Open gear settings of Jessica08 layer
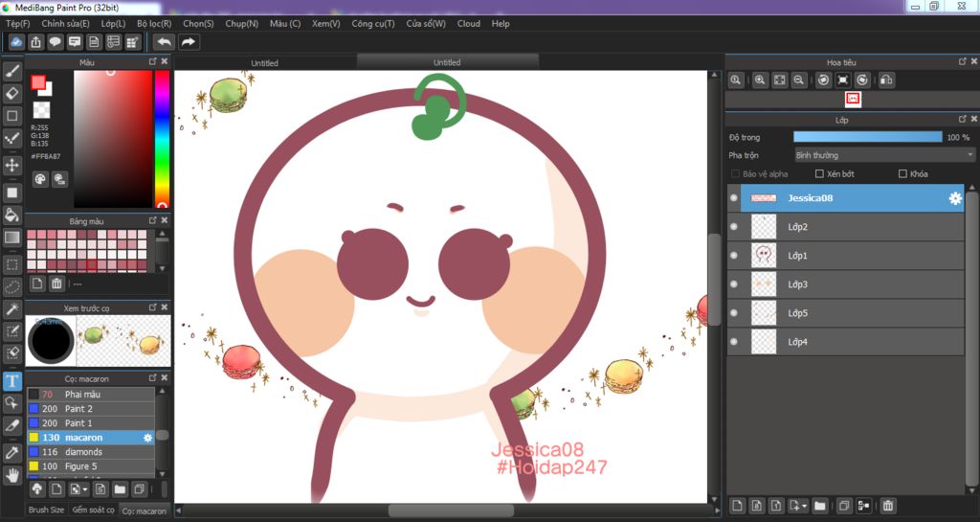 click(x=955, y=198)
